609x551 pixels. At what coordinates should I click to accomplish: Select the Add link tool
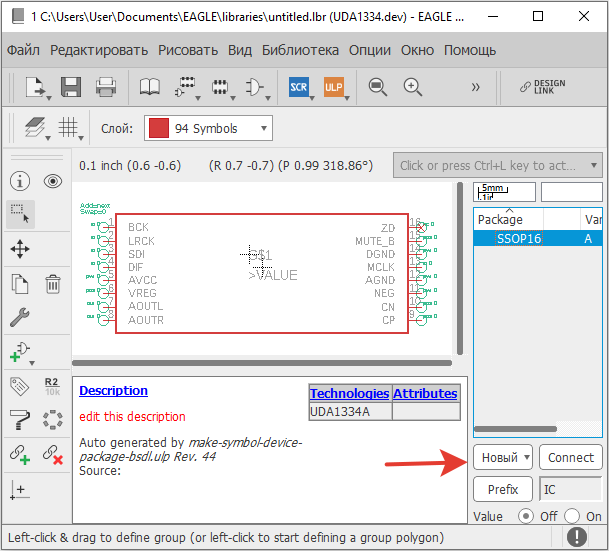20,454
